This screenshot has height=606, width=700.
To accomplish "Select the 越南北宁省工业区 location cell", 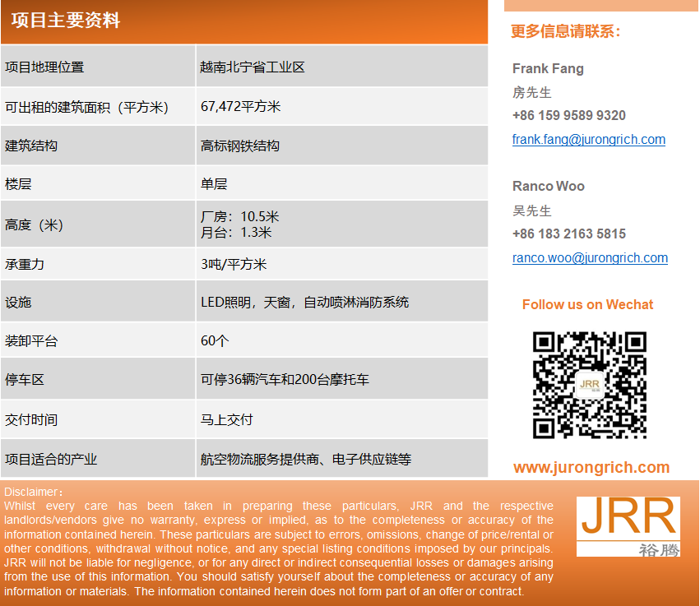I will (253, 67).
